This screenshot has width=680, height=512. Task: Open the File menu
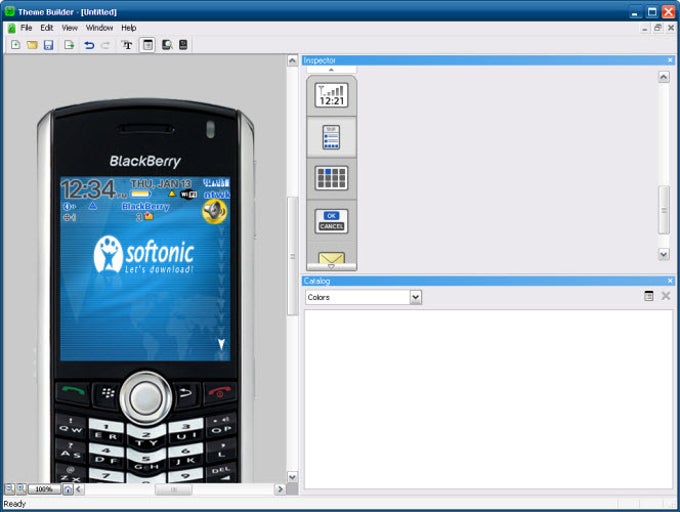tap(26, 28)
